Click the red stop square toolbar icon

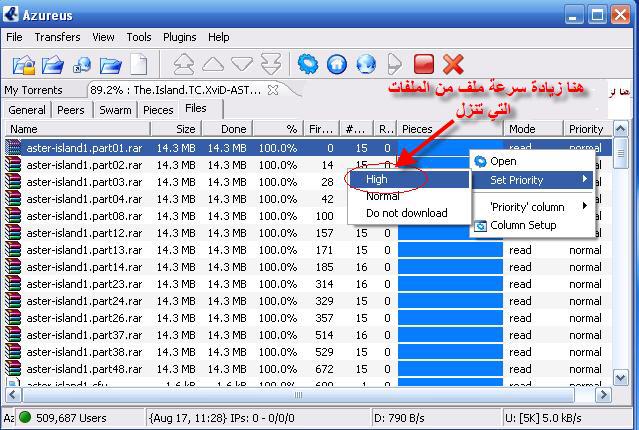pyautogui.click(x=424, y=64)
